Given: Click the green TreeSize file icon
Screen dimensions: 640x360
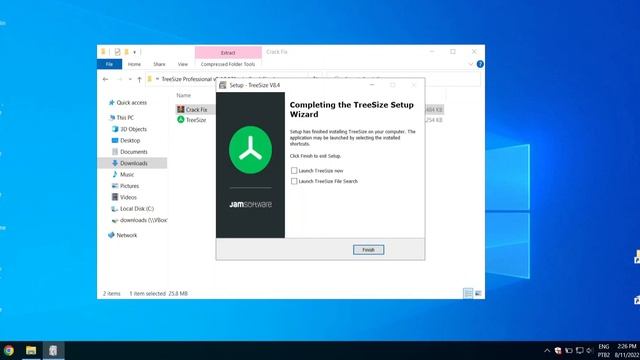Looking at the screenshot, I should pos(180,120).
